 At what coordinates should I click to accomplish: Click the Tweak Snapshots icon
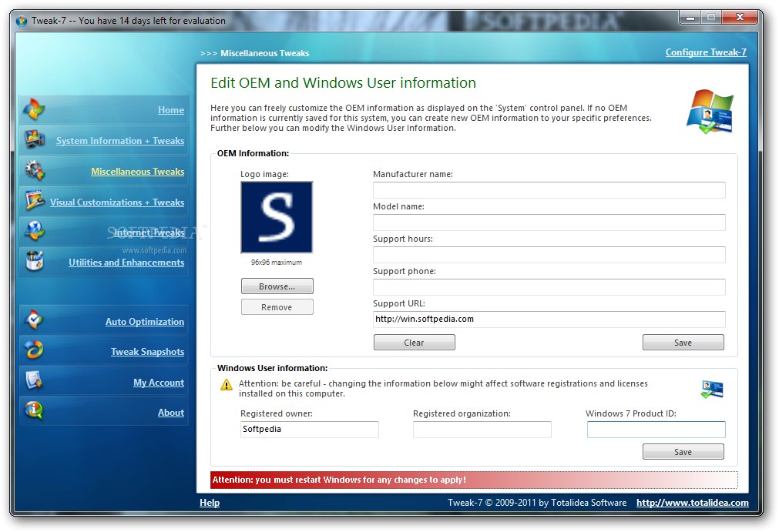34,350
